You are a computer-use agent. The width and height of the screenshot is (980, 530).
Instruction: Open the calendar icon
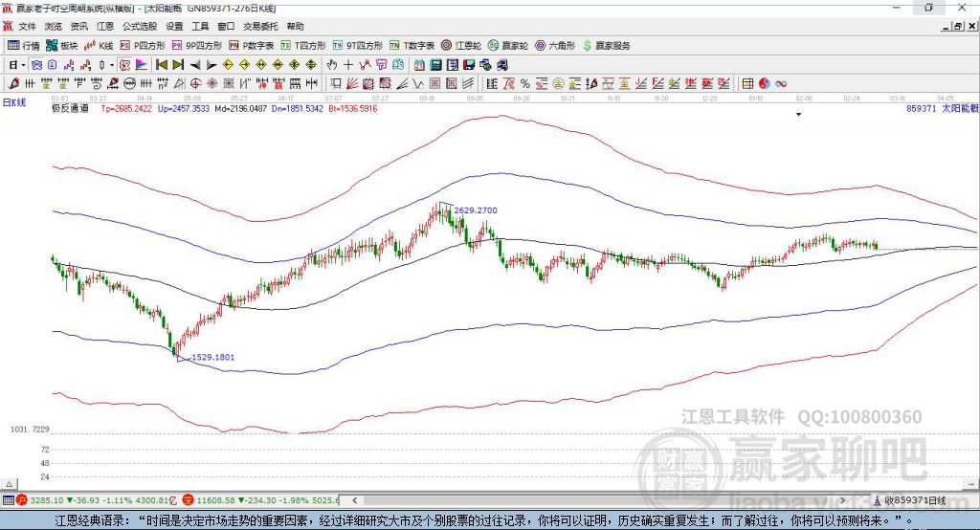(419, 65)
